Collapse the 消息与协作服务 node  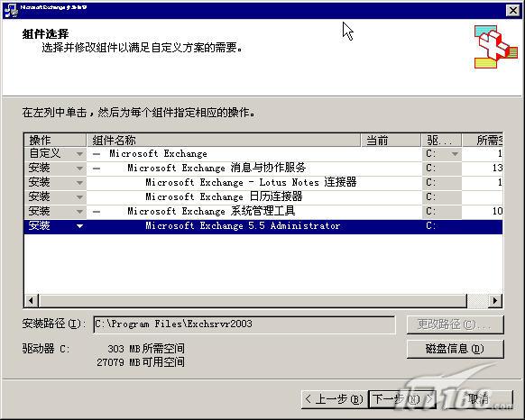click(97, 169)
